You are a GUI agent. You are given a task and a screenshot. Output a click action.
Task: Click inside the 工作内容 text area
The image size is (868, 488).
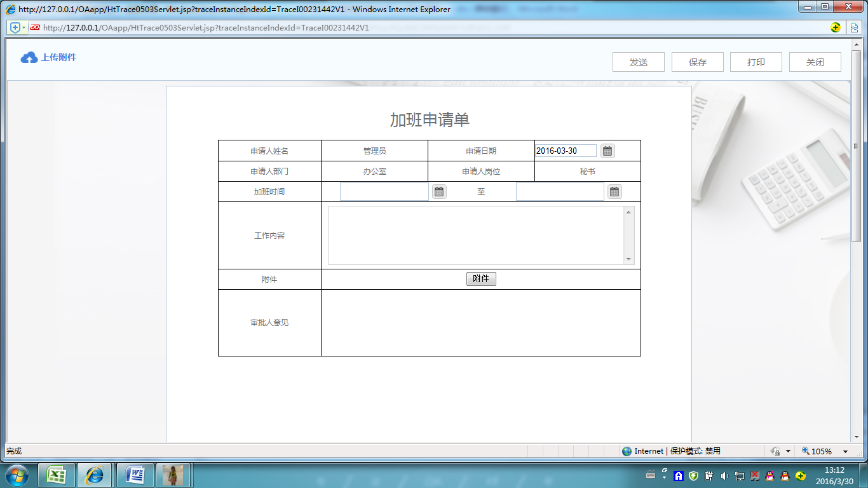(x=477, y=234)
